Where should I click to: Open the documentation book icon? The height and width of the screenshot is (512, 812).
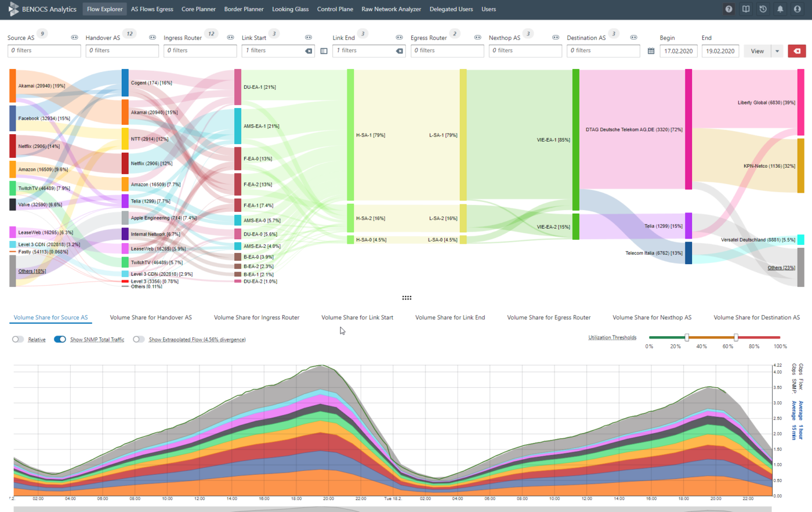(746, 9)
